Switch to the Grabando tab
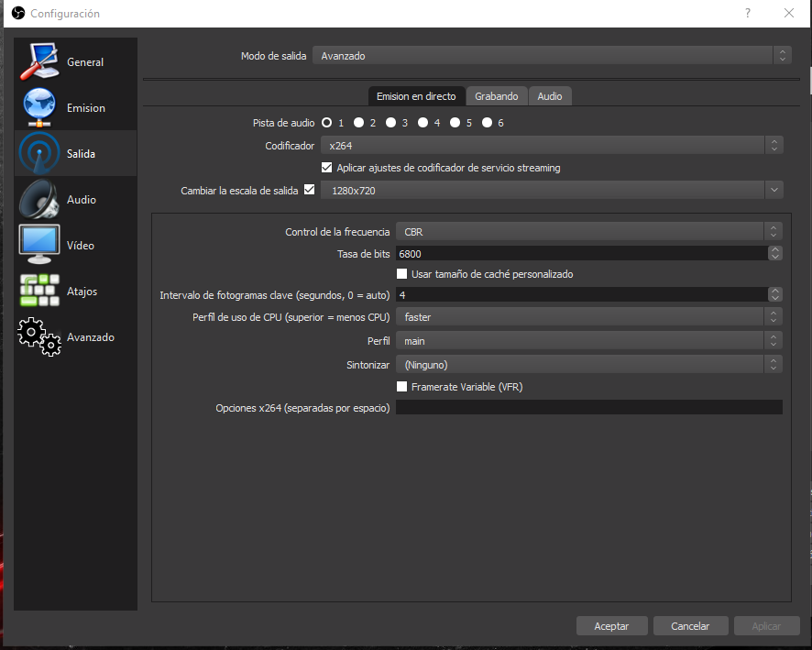 coord(496,96)
